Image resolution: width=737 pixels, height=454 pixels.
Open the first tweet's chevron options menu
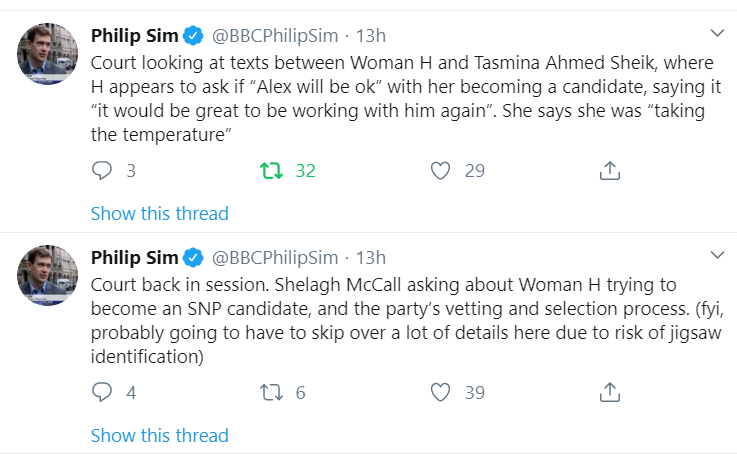pos(717,33)
